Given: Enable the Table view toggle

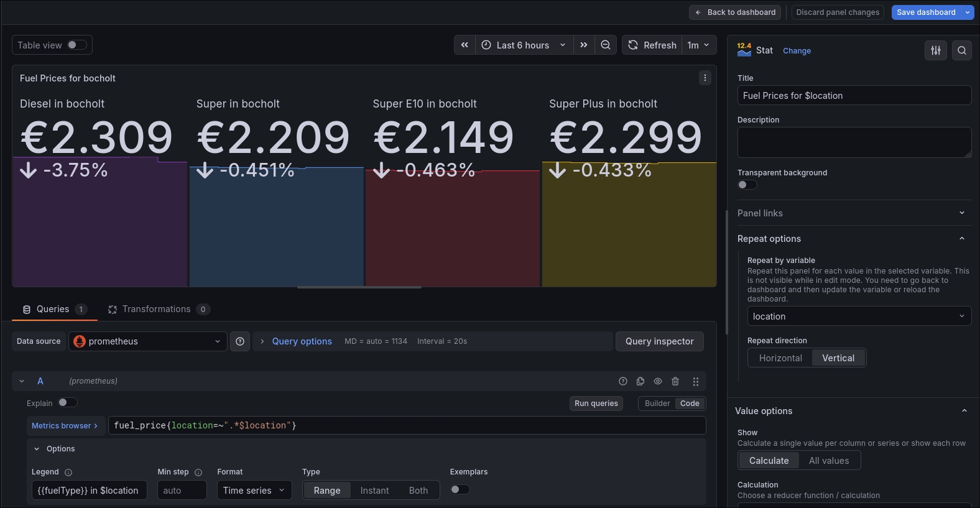Looking at the screenshot, I should point(77,45).
